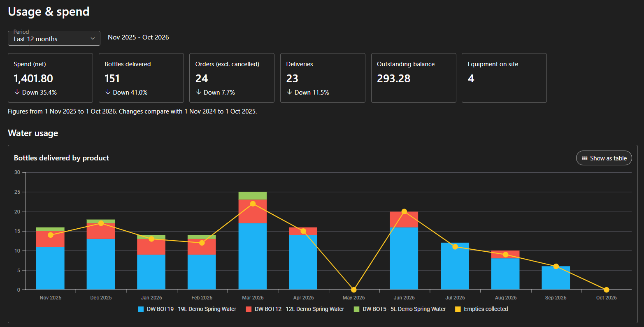The height and width of the screenshot is (327, 644).
Task: Click the Feb 2026 blue 19L bar segment
Action: point(202,272)
